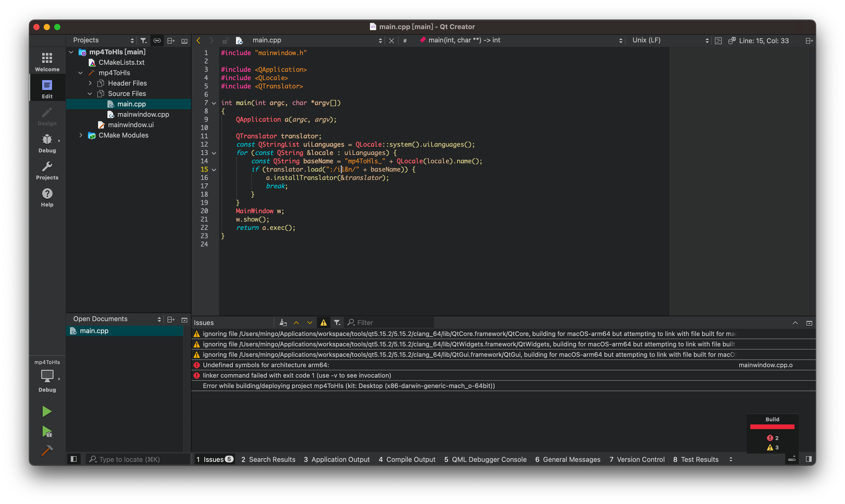Image resolution: width=845 pixels, height=504 pixels.
Task: Toggle the left sidebar visibility
Action: coord(73,459)
